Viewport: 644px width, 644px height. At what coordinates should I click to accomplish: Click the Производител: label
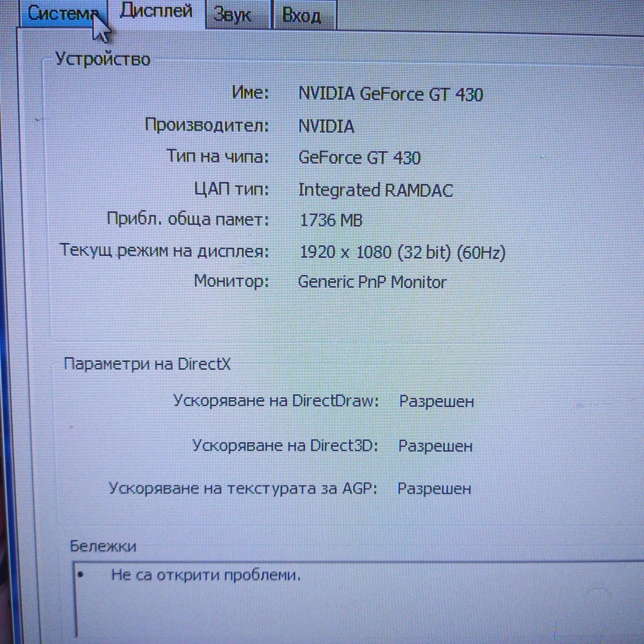point(207,125)
